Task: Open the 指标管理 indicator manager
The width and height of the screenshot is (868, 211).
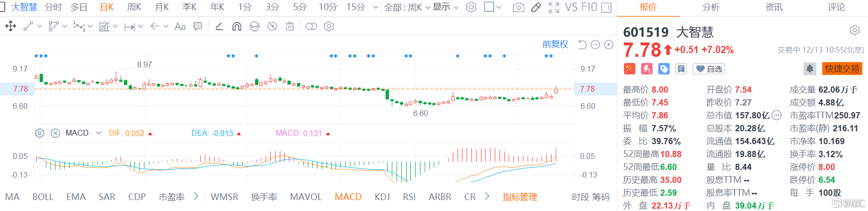Action: pos(520,197)
